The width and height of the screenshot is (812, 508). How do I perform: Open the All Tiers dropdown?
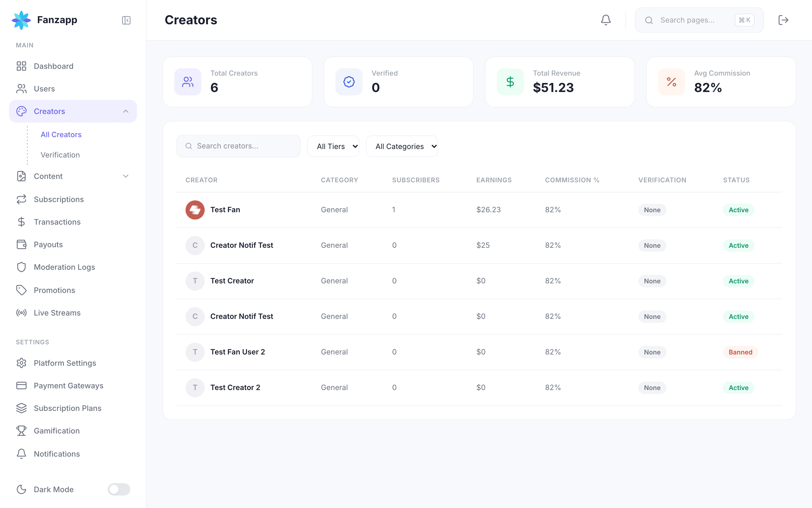click(x=333, y=146)
